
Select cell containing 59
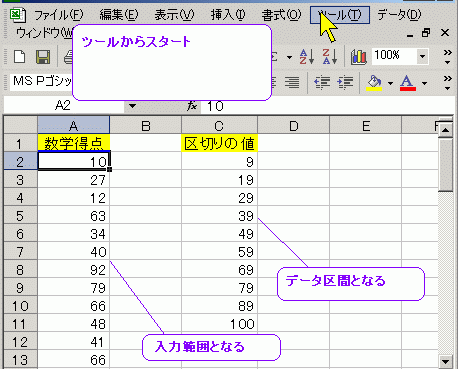(219, 252)
